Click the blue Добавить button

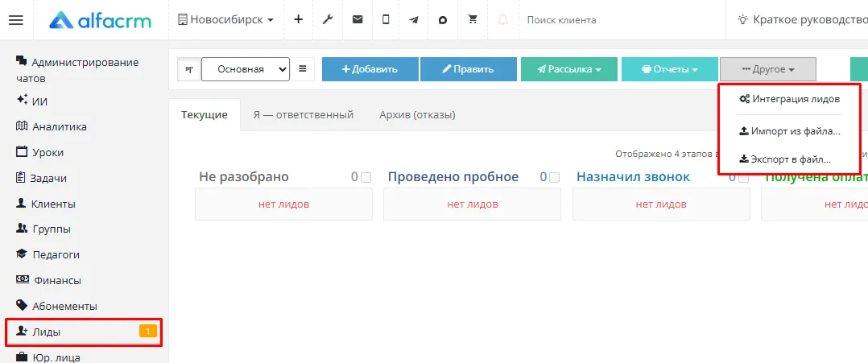pos(370,69)
